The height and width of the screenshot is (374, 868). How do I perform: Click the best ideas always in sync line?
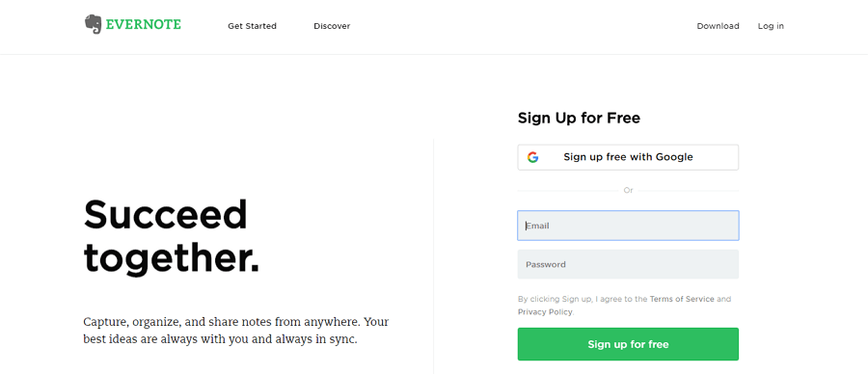[x=220, y=339]
